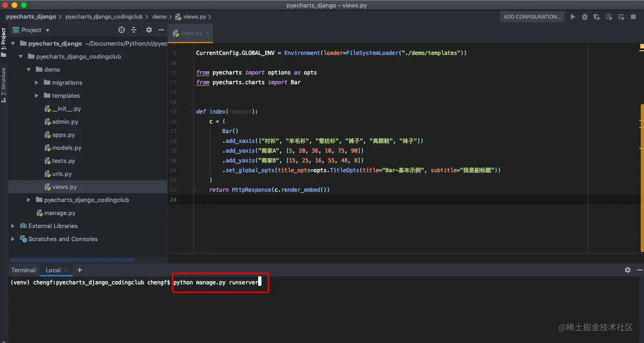Click the admin.py Python file icon
The image size is (644, 343).
48,121
